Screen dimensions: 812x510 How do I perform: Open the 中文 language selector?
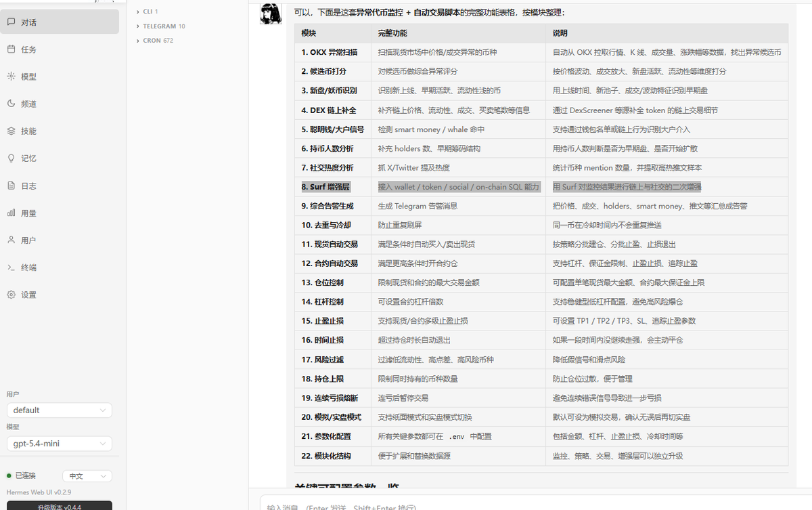(87, 475)
